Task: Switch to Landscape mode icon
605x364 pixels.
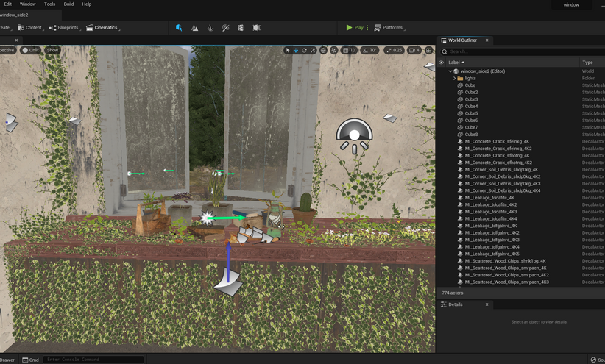Action: [195, 28]
